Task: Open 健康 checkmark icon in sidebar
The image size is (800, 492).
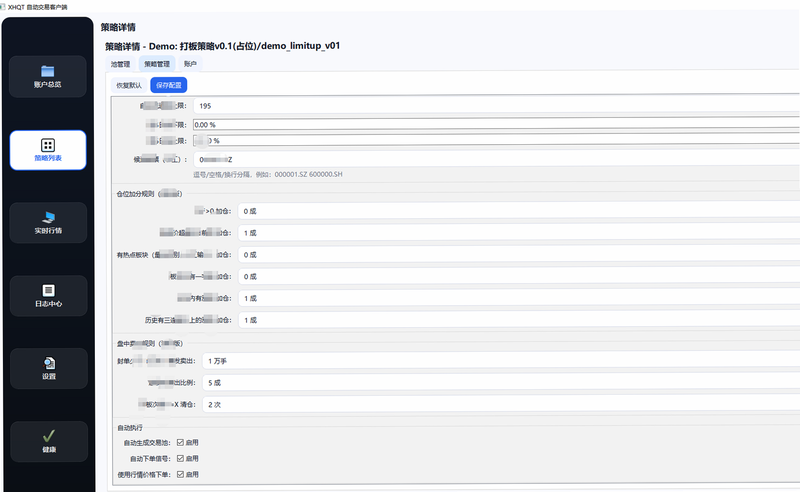Action: [x=49, y=436]
